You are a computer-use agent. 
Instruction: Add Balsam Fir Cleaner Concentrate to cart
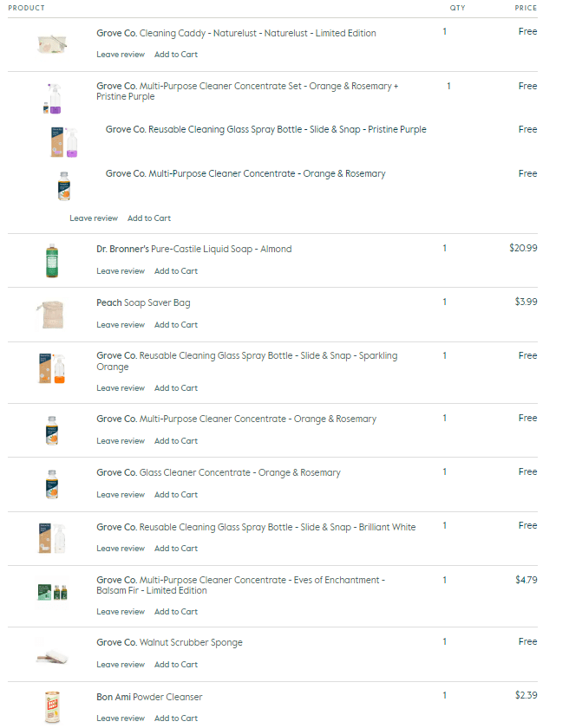click(176, 612)
